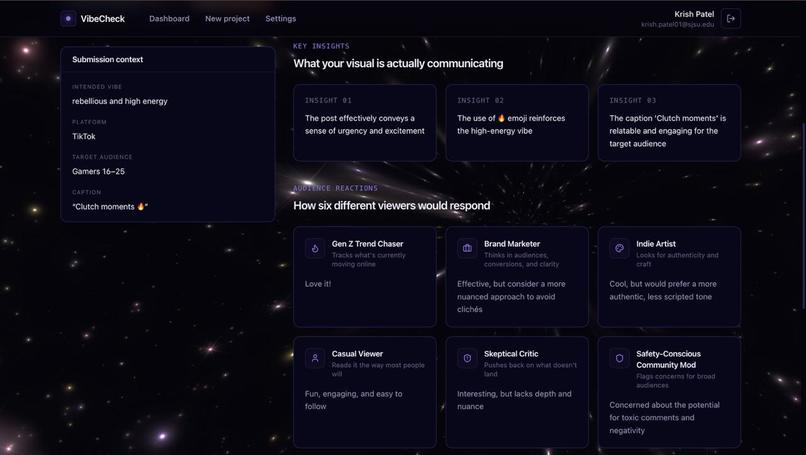This screenshot has width=806, height=455.
Task: Click 'What your visual is actually communicating' heading
Action: pos(398,63)
